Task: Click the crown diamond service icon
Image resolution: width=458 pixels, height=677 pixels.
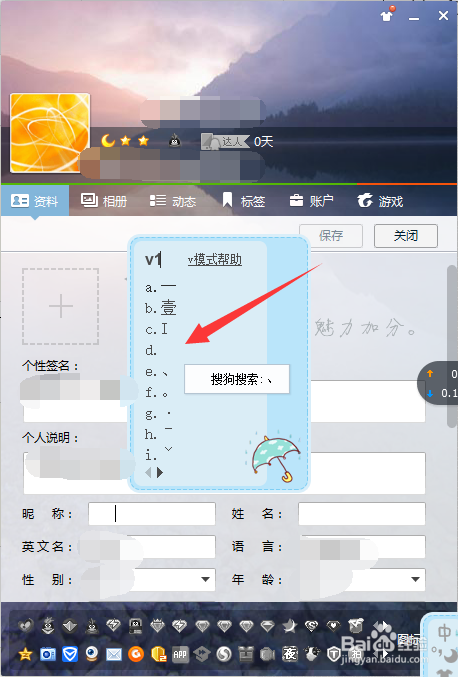Action: 157,626
